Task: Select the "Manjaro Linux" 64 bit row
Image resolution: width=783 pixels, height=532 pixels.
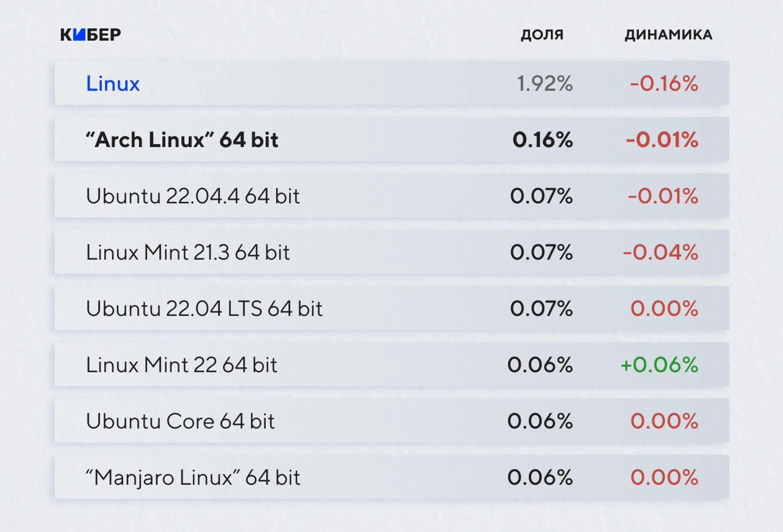Action: 391,477
